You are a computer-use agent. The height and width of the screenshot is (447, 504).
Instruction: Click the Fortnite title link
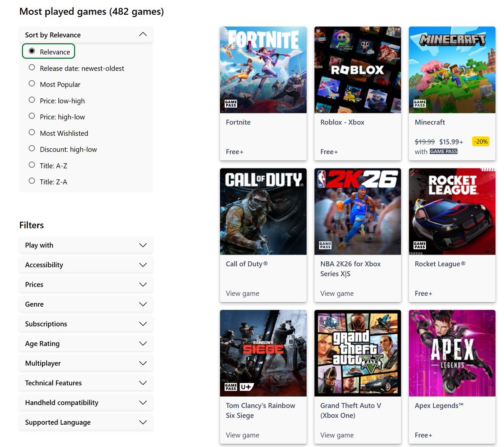(238, 122)
